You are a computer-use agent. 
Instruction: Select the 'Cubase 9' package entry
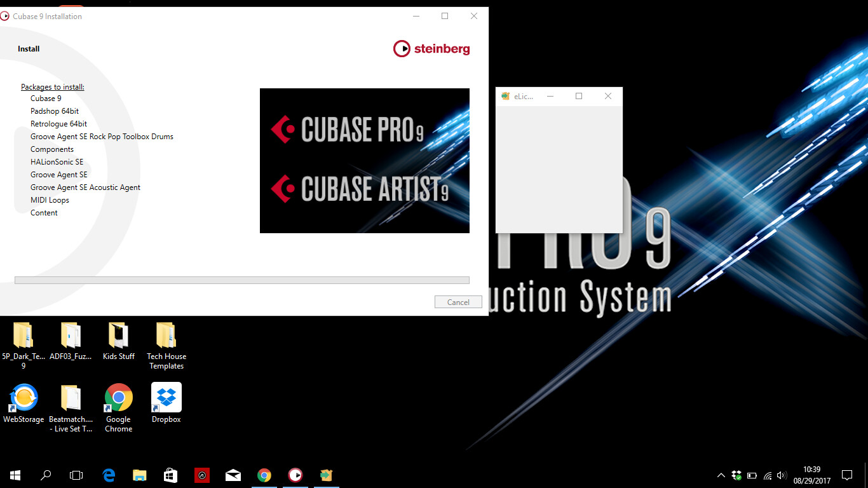point(46,98)
